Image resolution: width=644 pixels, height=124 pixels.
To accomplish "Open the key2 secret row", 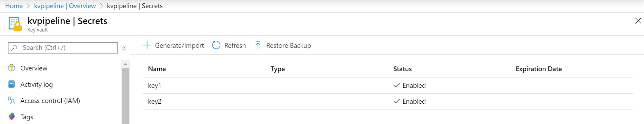I will click(x=388, y=101).
